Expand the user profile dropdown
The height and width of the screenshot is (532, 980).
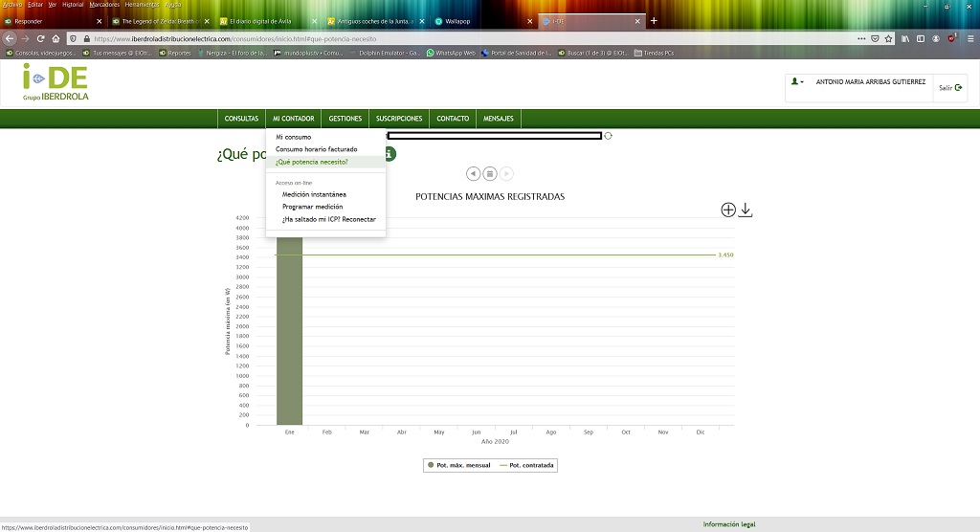click(797, 82)
